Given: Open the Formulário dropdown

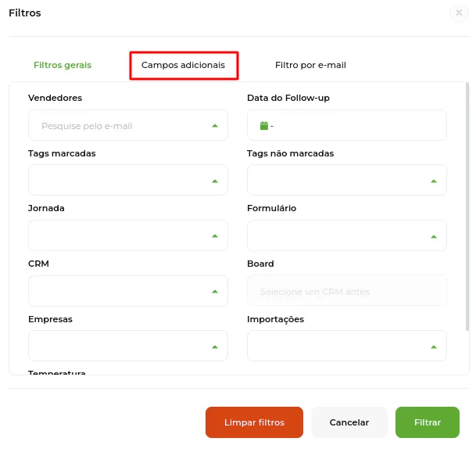Looking at the screenshot, I should point(347,235).
